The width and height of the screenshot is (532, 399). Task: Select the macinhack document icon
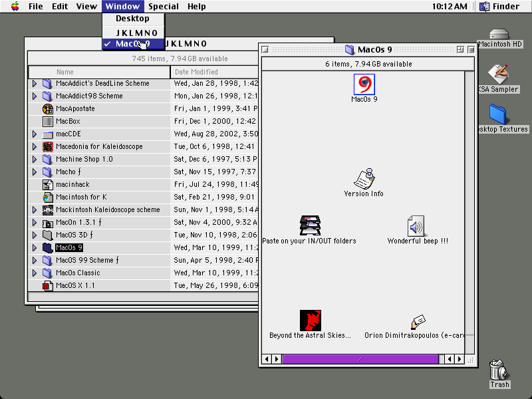[48, 185]
